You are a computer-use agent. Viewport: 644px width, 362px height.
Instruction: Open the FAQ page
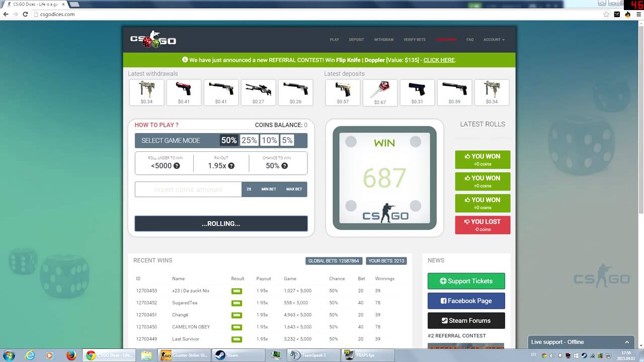[x=470, y=40]
